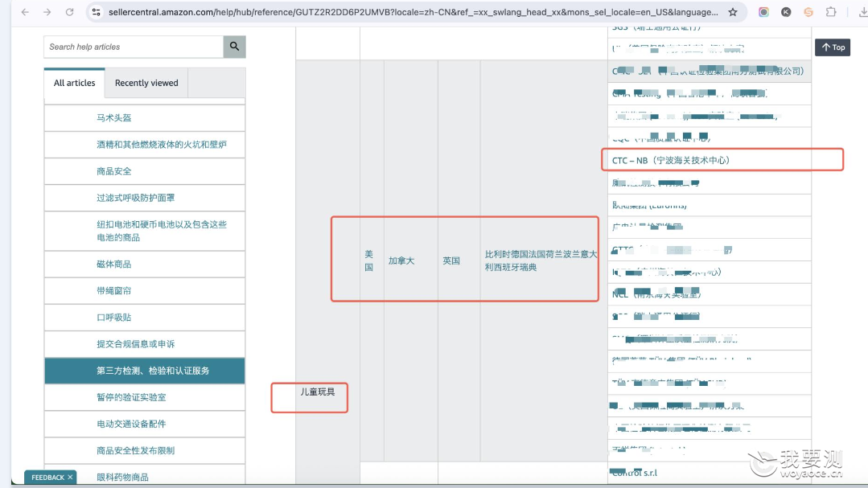Viewport: 868px width, 488px height.
Task: Jump to top with Top button
Action: pos(832,47)
